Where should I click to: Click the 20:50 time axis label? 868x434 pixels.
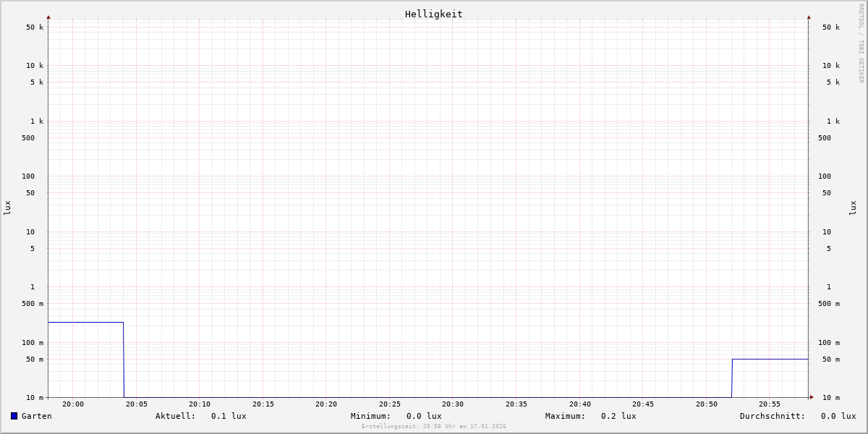pos(707,404)
